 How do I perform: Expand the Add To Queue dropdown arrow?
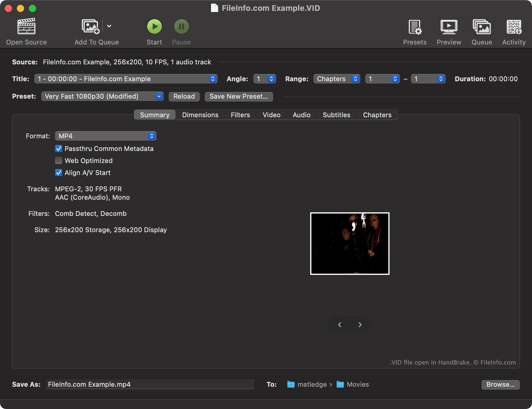point(109,26)
